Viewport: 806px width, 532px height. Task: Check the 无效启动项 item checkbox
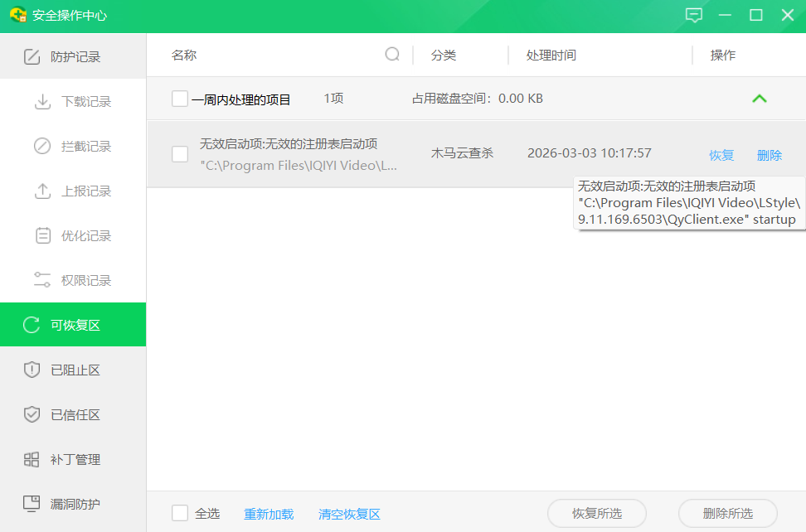coord(180,154)
